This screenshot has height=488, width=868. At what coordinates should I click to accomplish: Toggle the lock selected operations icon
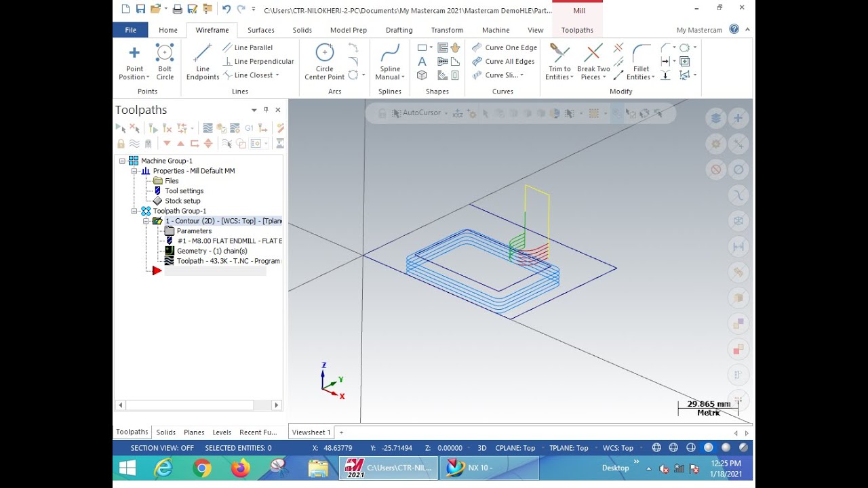[121, 144]
